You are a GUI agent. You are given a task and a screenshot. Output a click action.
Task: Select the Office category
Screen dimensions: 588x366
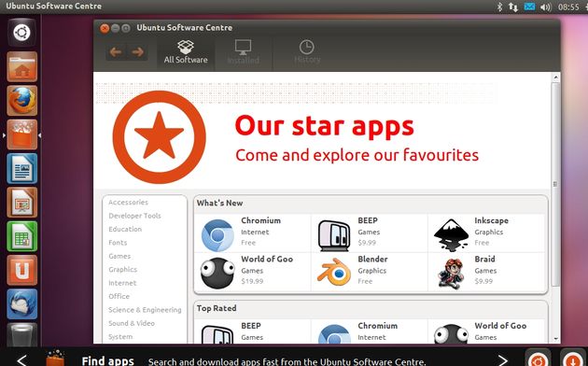point(119,296)
